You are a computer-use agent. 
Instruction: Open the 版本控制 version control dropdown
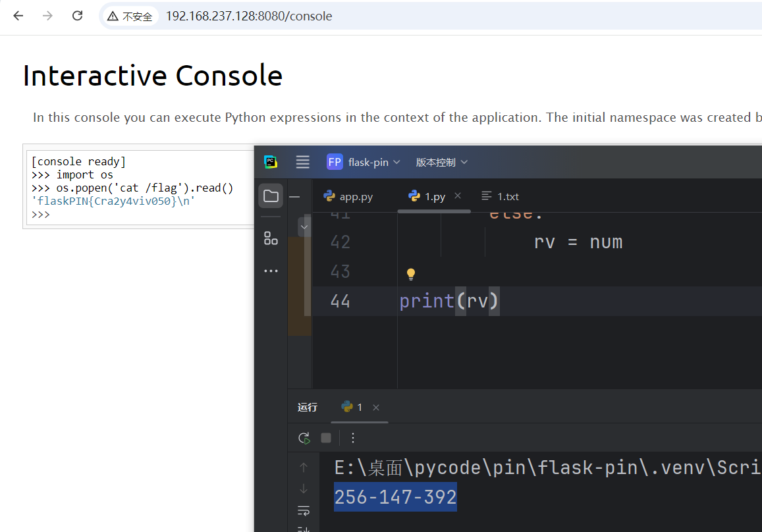(442, 162)
